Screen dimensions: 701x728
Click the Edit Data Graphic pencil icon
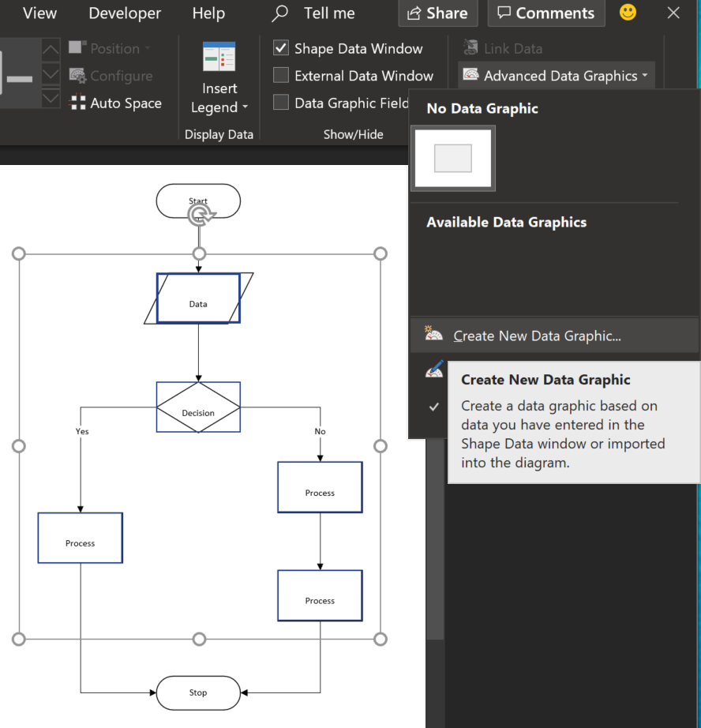coord(433,368)
